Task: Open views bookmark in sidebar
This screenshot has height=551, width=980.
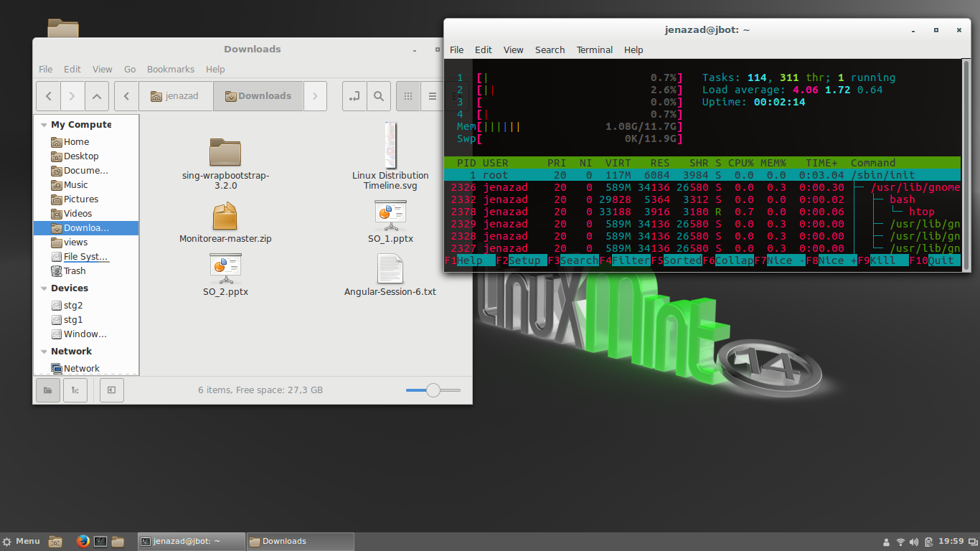Action: pos(86,242)
